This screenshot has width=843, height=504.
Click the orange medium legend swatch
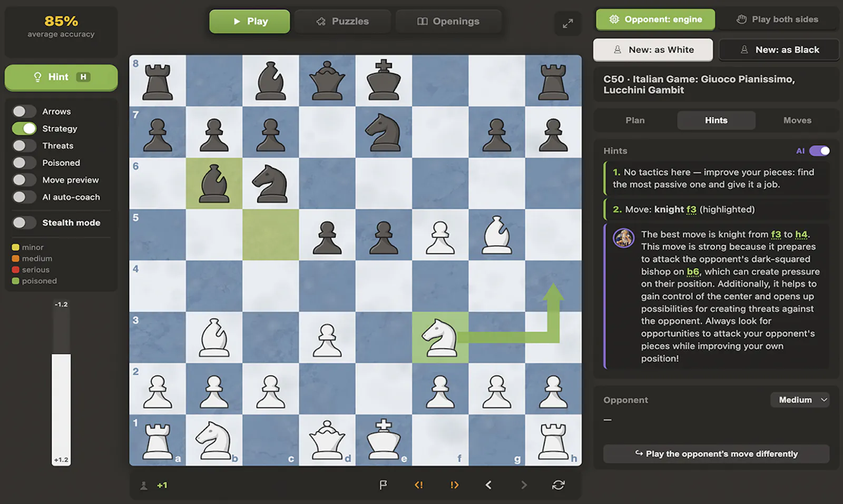(x=16, y=259)
